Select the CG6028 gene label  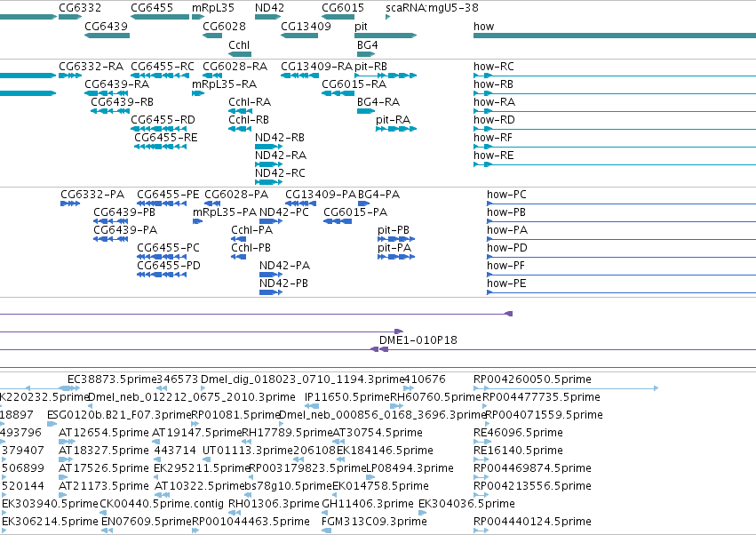point(224,26)
